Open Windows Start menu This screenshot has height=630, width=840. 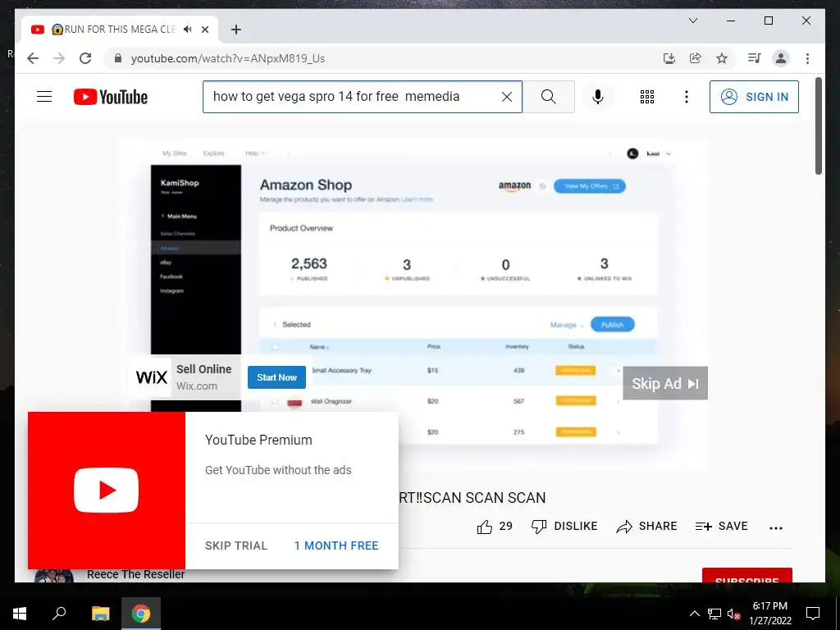20,614
